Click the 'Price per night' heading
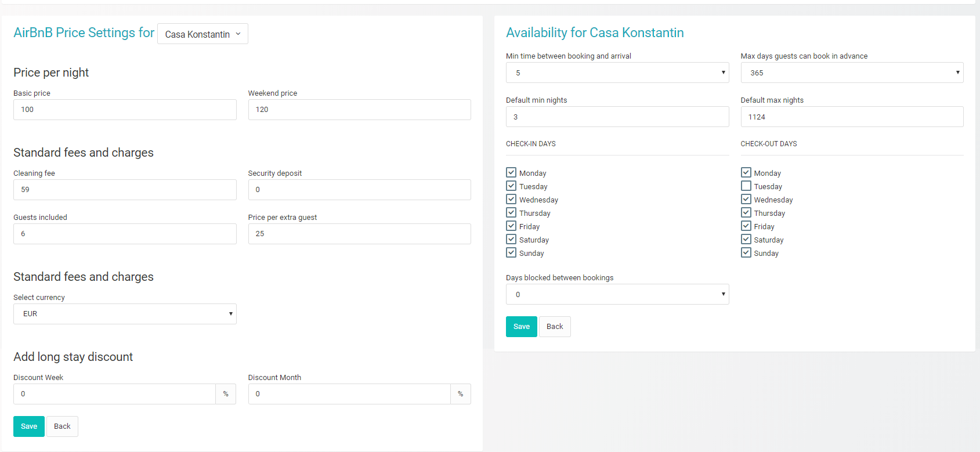 (x=51, y=73)
